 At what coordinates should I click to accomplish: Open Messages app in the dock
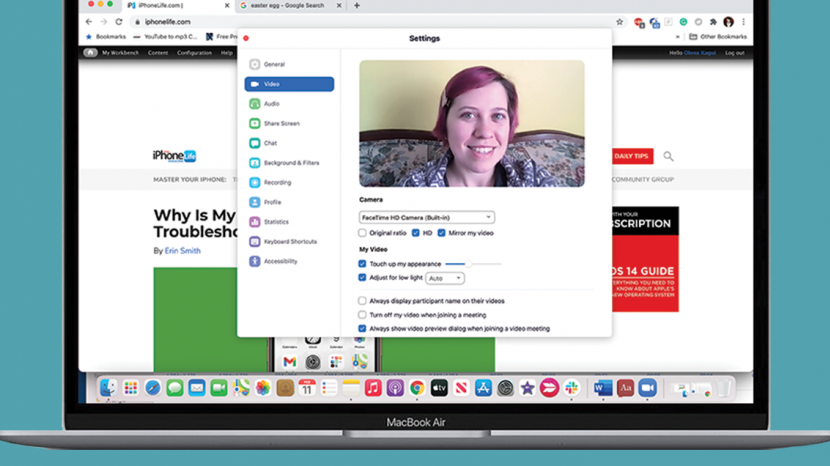(175, 388)
